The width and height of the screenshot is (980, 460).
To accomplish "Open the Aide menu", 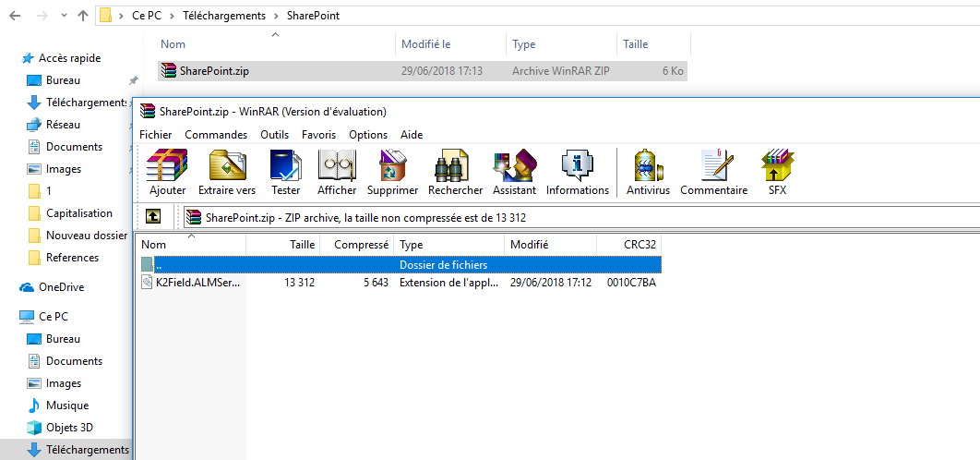I will click(412, 135).
